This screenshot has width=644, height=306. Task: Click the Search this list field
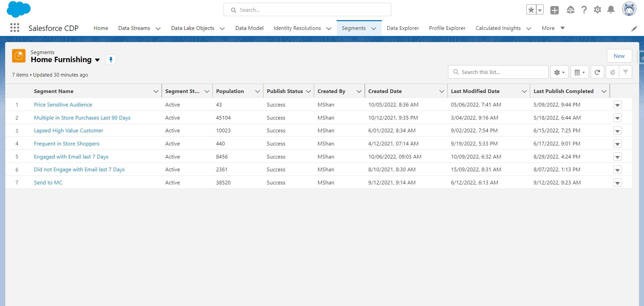[498, 72]
